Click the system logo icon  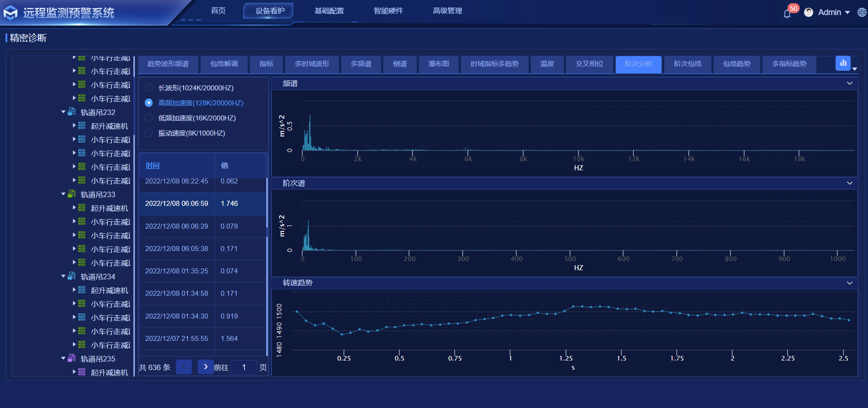coord(11,13)
